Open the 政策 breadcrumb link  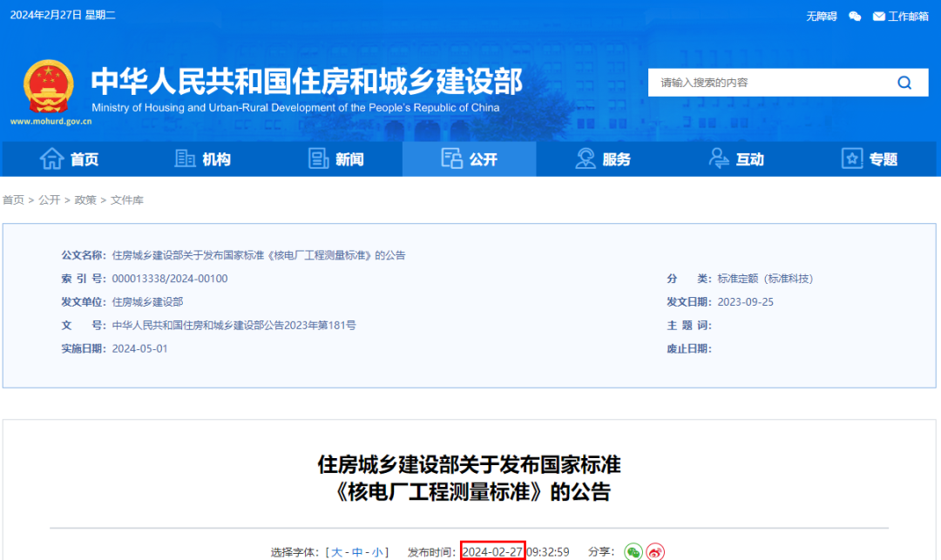tap(87, 200)
